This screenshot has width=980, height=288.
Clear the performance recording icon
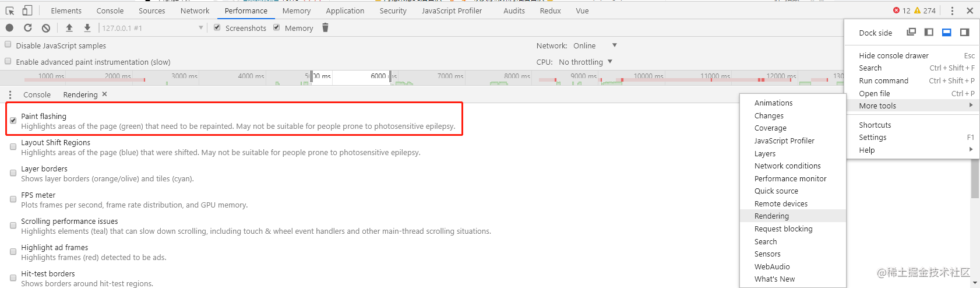tap(46, 27)
